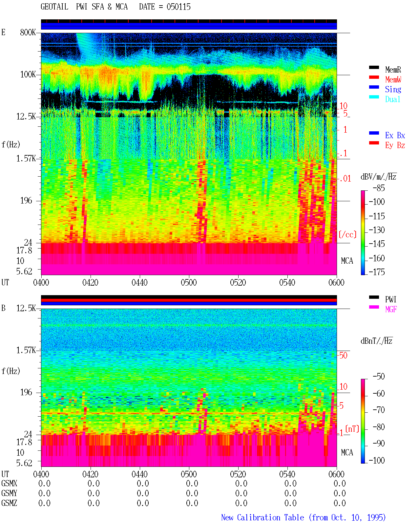Image resolution: width=420 pixels, height=523 pixels.
Task: Click the 'MCA' label of the E panel
Action: 347,261
